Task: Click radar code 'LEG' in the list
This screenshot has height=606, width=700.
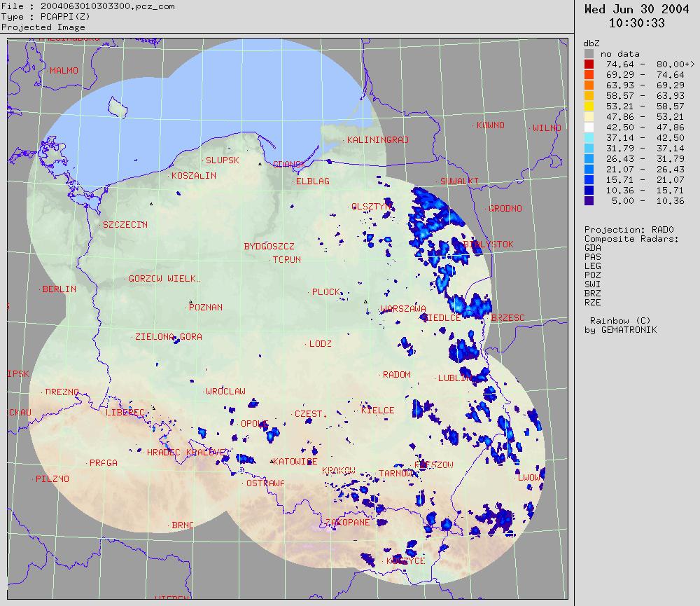Action: point(593,266)
